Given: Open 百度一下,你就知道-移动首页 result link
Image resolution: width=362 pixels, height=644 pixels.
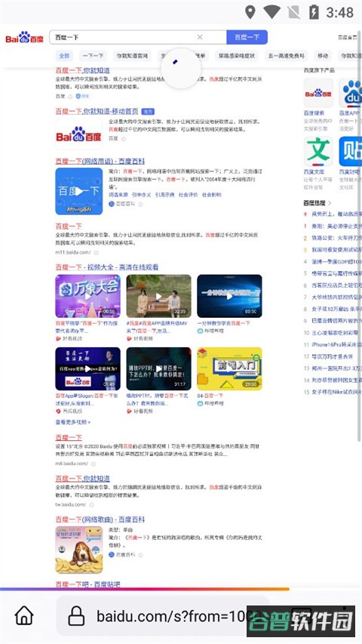Looking at the screenshot, I should coord(97,111).
